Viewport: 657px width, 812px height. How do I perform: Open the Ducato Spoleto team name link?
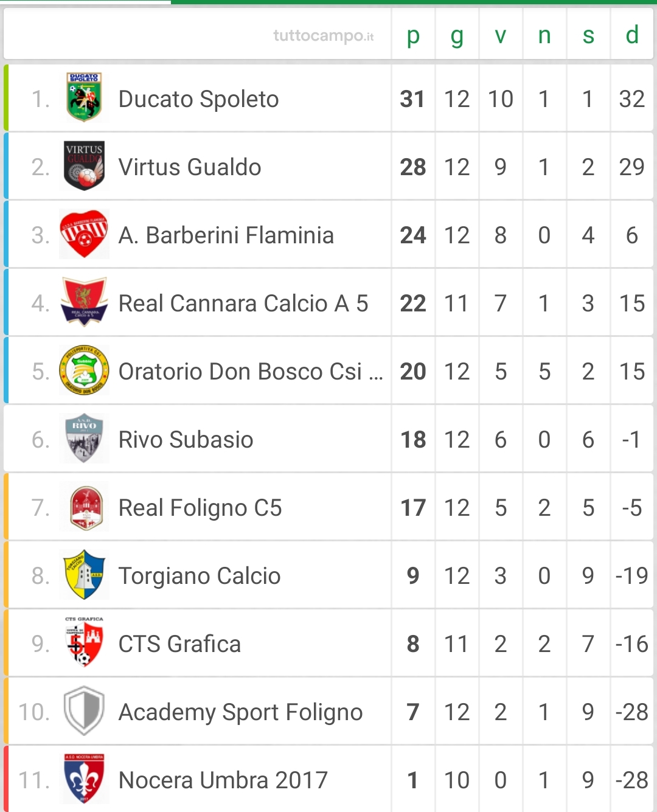point(198,99)
